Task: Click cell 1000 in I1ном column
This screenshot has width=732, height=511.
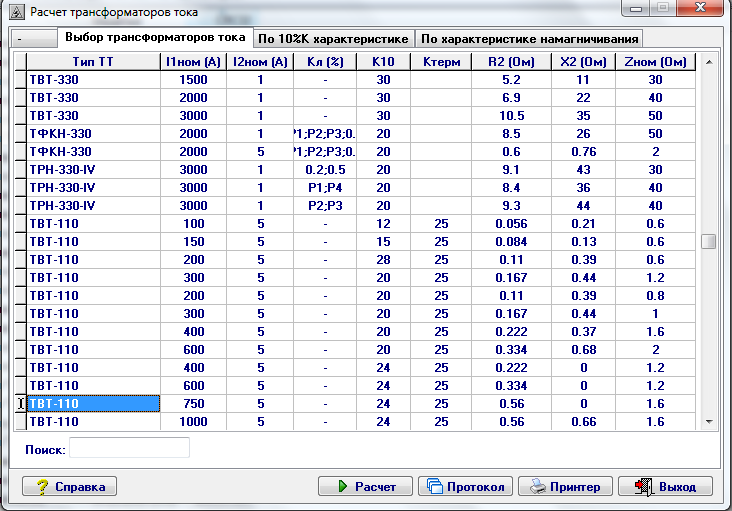Action: click(x=193, y=422)
